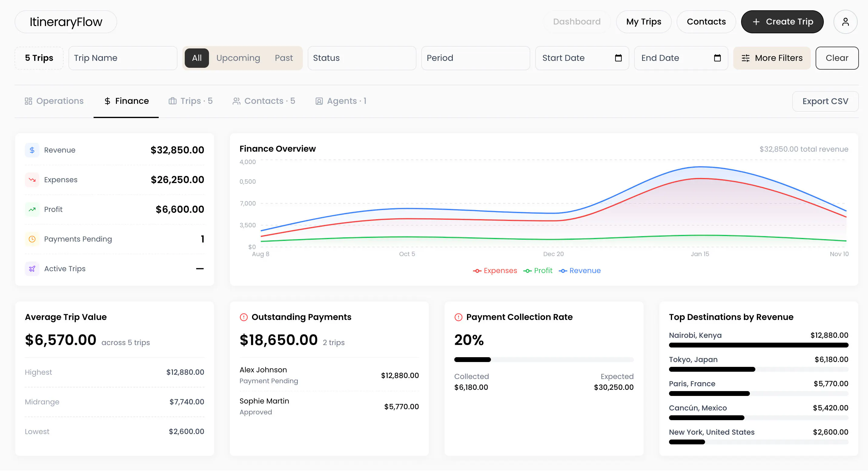Switch to the Finance tab
This screenshot has height=471, width=868.
coord(126,101)
